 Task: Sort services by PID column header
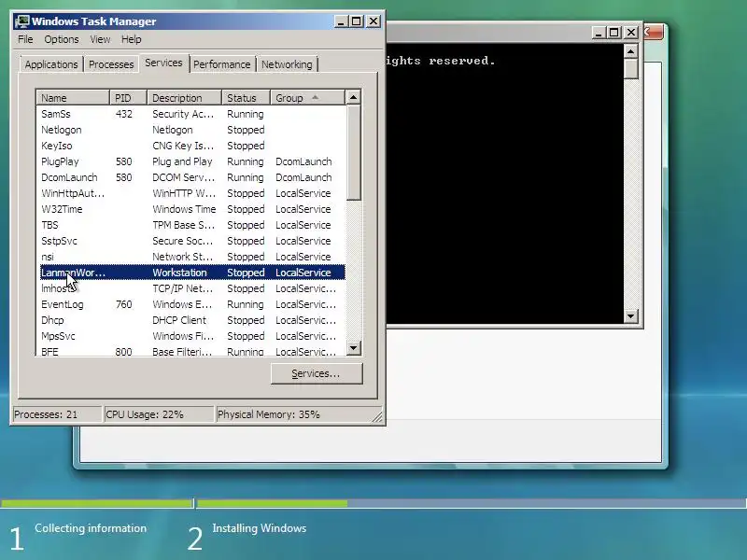(128, 98)
